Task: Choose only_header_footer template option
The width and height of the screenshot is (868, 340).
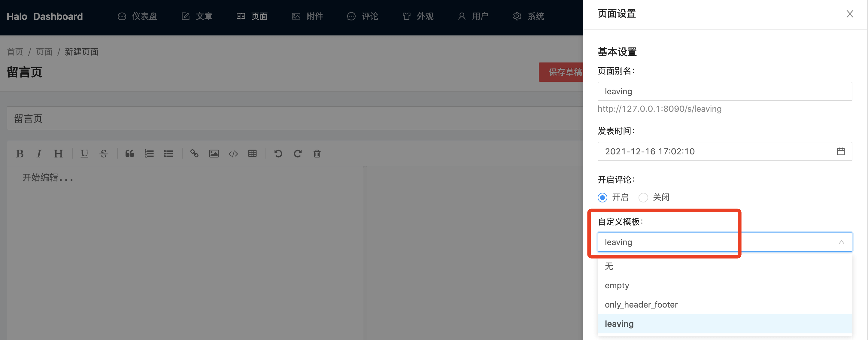Action: pos(641,305)
